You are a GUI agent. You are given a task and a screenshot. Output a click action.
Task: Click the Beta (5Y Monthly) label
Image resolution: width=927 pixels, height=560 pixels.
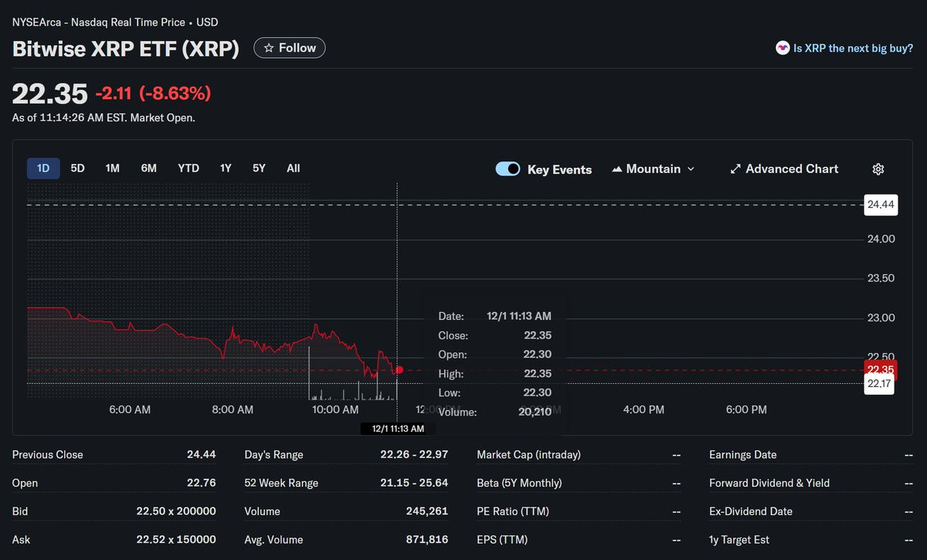click(x=520, y=483)
